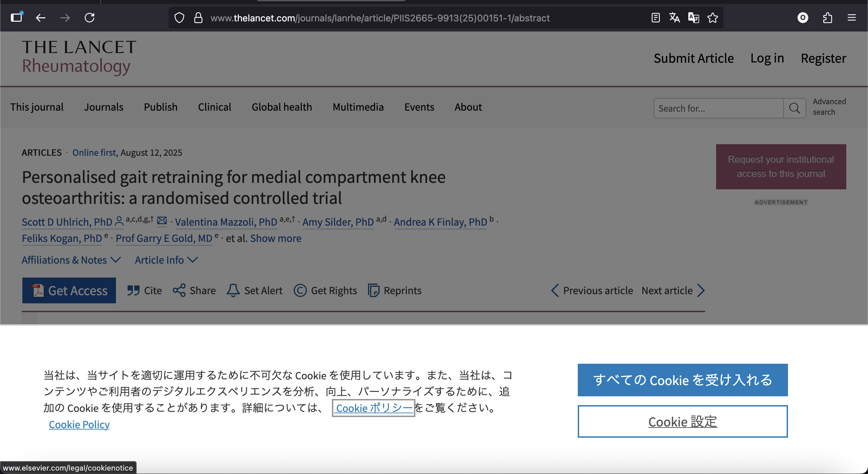Expand Affiliations & Notes
The image size is (868, 474).
pyautogui.click(x=71, y=260)
